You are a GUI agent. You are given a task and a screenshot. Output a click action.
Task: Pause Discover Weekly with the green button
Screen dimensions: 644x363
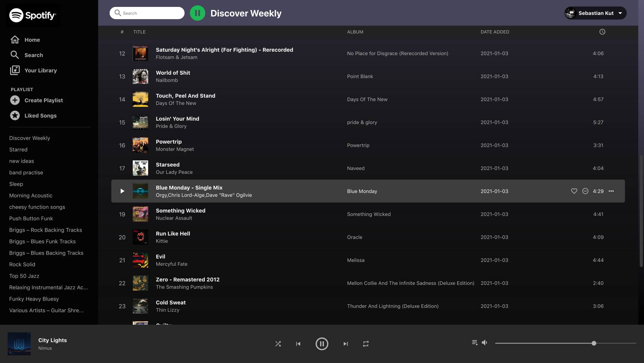(x=197, y=13)
